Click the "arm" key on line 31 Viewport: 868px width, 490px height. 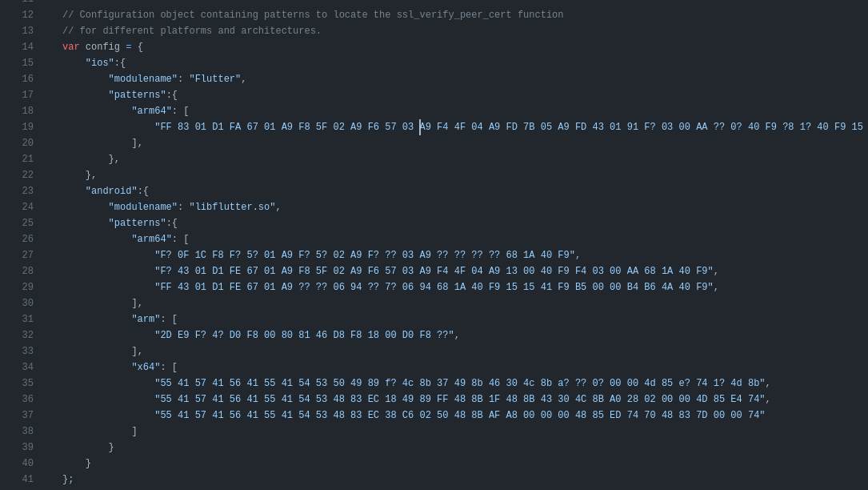[146, 319]
